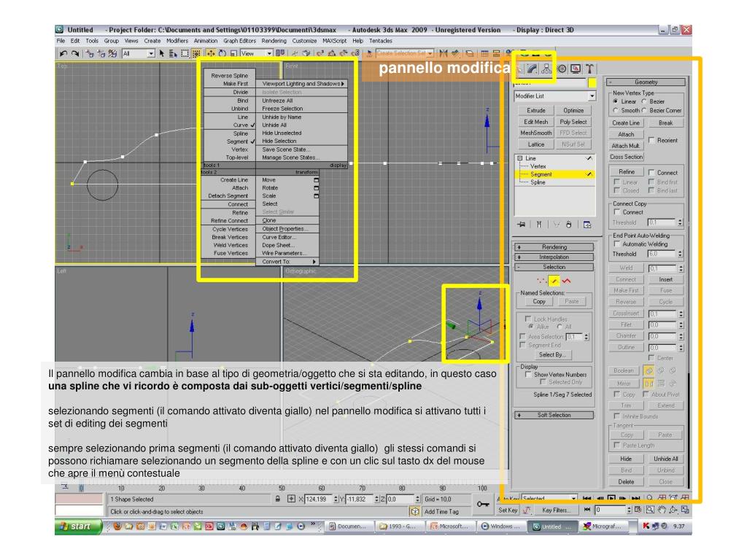Select the Bezier Corner radio button
Image resolution: width=747 pixels, height=560 pixels.
(644, 111)
